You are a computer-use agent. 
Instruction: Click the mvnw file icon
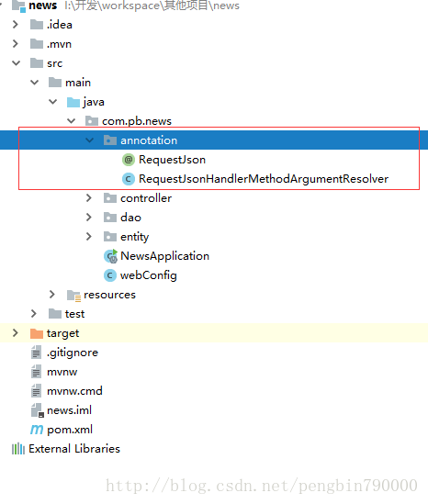(36, 372)
